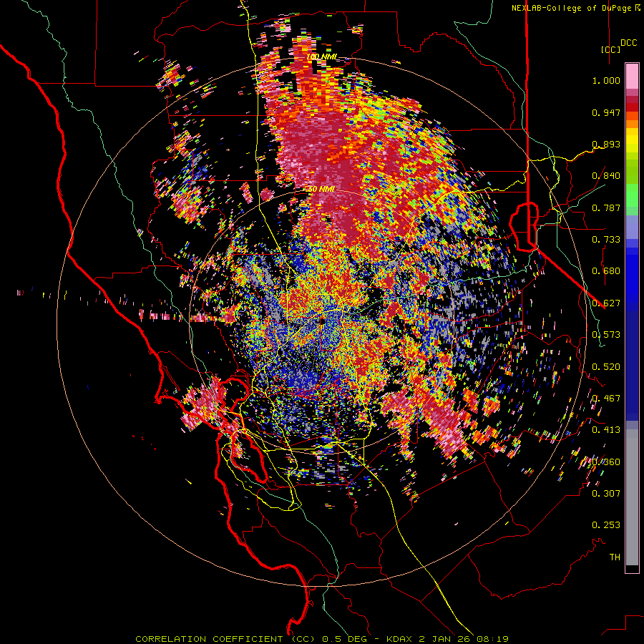
Task: Pick the yellow segment of the color bar
Action: click(632, 140)
